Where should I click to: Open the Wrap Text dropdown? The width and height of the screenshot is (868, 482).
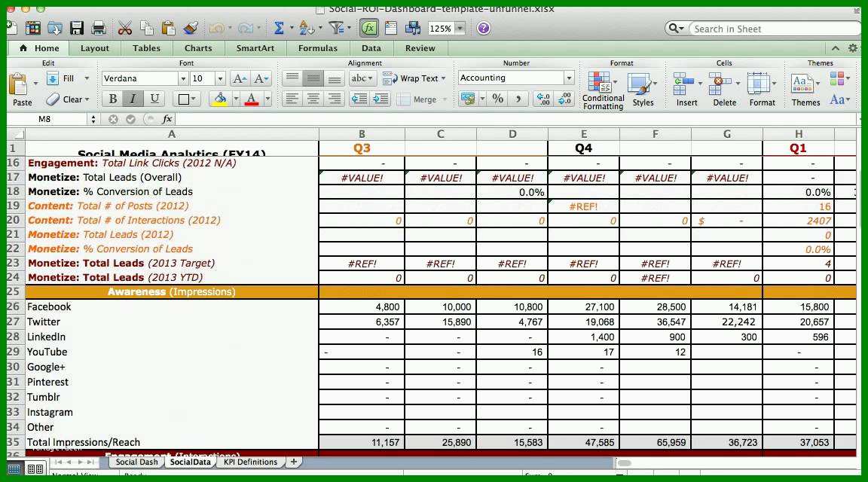coord(443,78)
